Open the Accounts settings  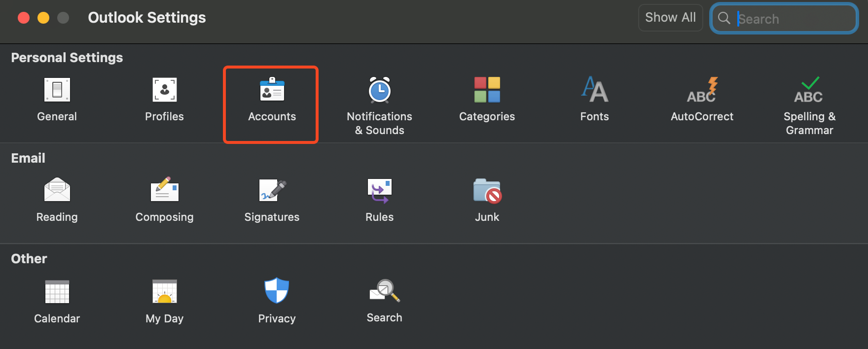(272, 99)
